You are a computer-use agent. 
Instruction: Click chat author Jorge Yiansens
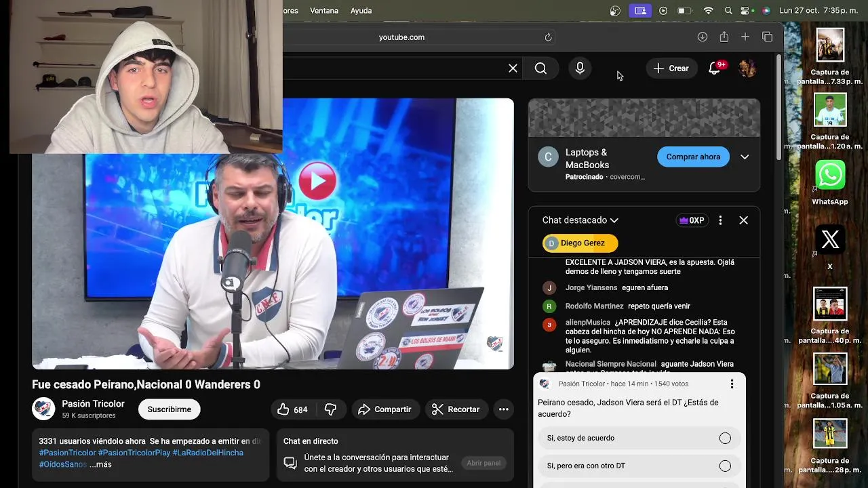click(591, 288)
